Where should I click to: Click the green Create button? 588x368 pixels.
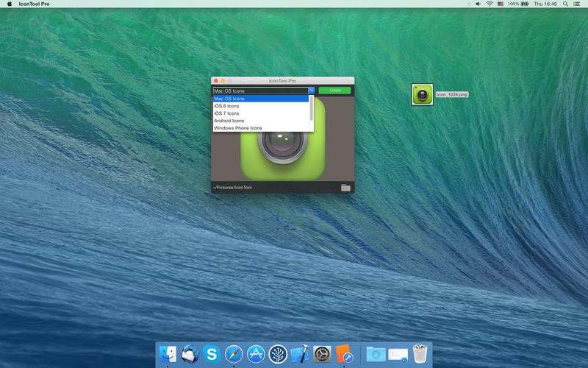[335, 90]
